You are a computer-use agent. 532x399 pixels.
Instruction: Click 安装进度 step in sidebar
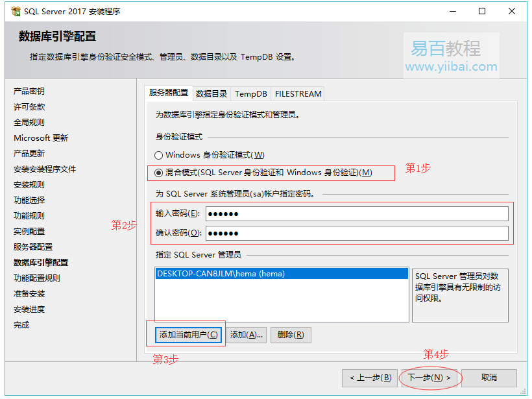click(x=29, y=309)
